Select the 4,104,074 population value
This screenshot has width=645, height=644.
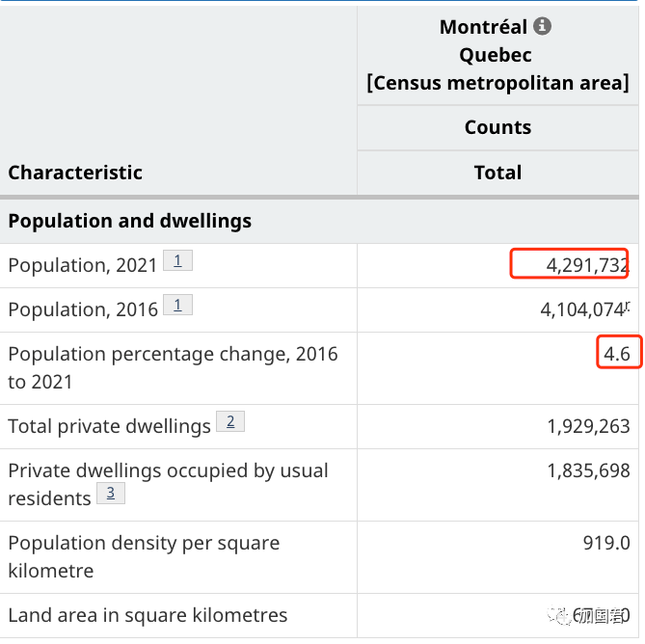point(584,309)
